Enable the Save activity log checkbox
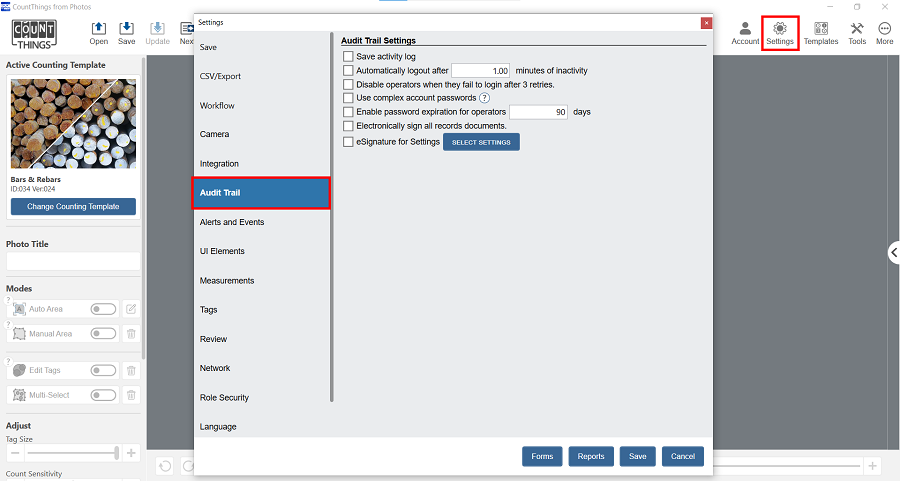 (x=348, y=57)
